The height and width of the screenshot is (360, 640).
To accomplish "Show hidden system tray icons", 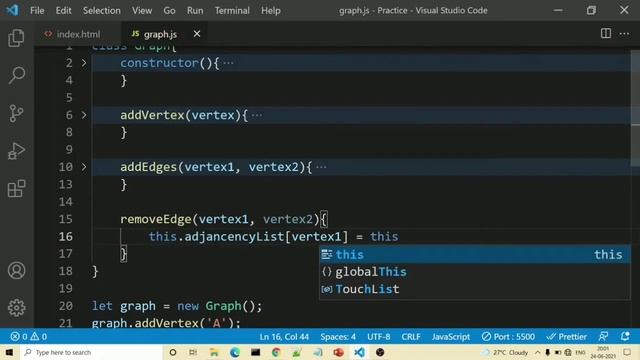I will click(x=538, y=352).
